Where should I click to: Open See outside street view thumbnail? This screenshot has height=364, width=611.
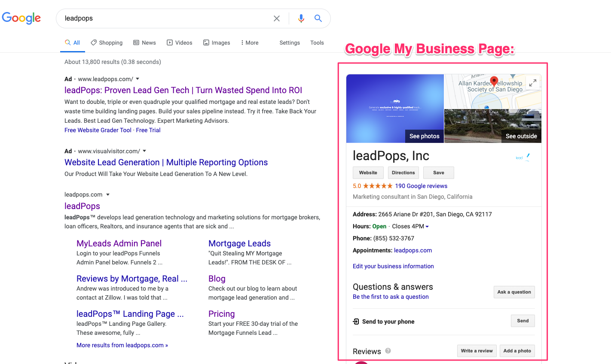tap(493, 126)
